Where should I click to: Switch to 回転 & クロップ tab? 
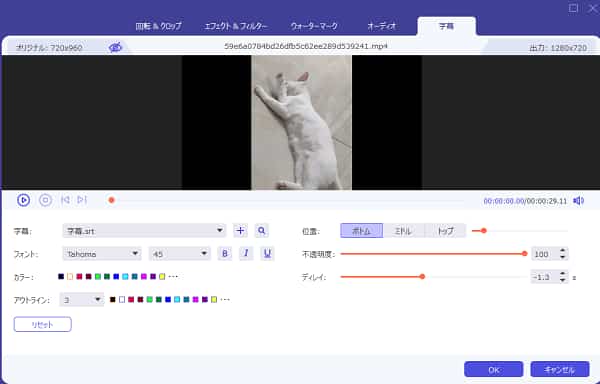(158, 26)
